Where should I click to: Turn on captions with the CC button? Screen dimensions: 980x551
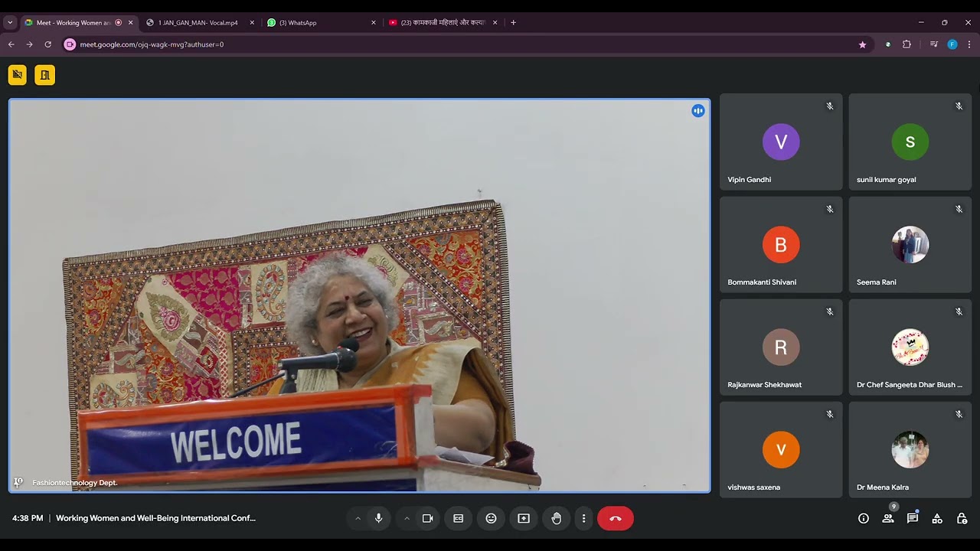pos(459,518)
